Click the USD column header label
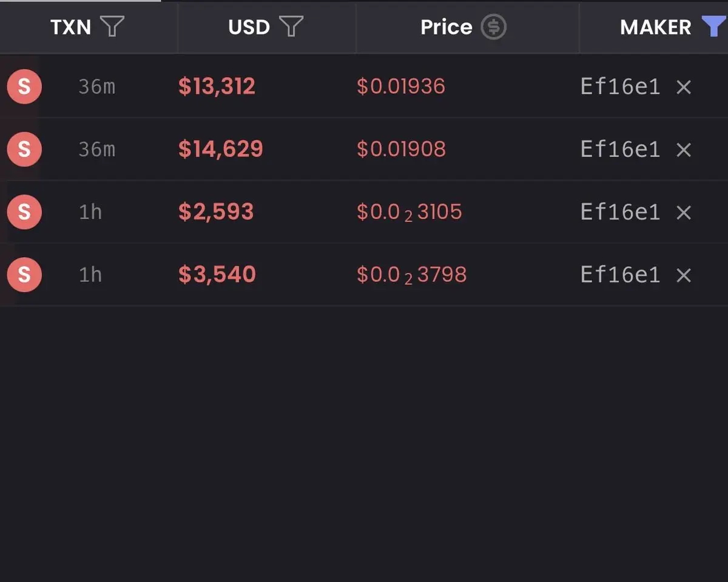The height and width of the screenshot is (582, 728). click(249, 27)
